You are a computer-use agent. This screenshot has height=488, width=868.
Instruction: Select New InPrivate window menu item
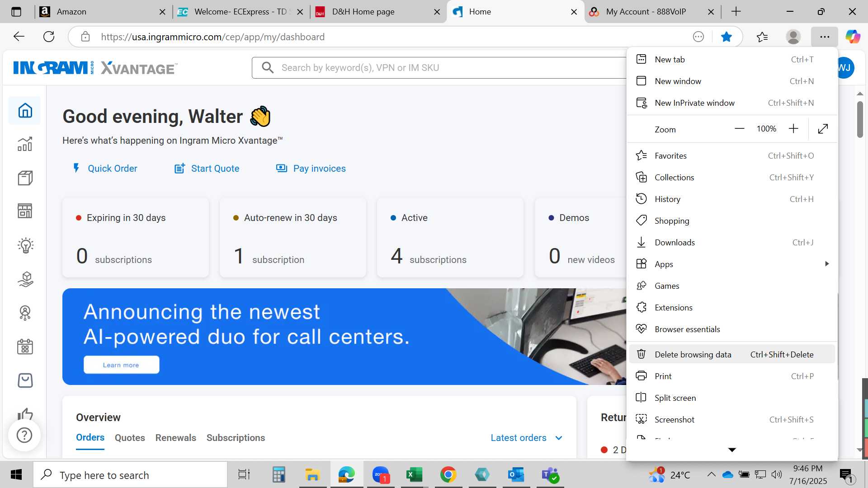[x=732, y=103]
